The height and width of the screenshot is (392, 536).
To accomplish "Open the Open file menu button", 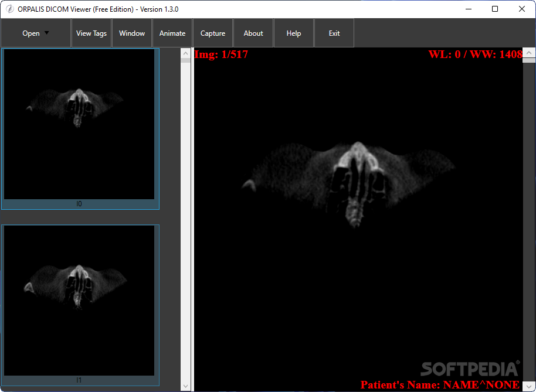I will pos(36,33).
